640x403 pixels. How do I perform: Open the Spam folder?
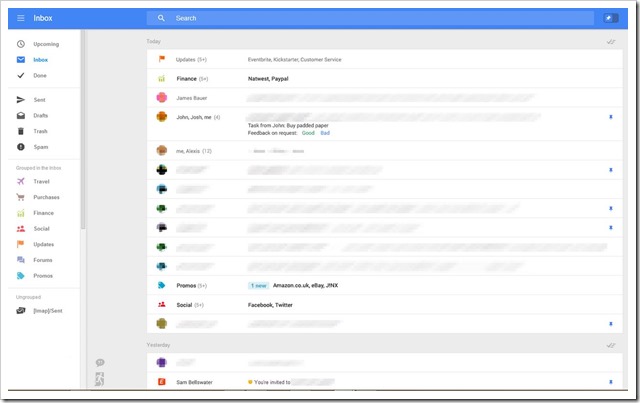coord(40,147)
